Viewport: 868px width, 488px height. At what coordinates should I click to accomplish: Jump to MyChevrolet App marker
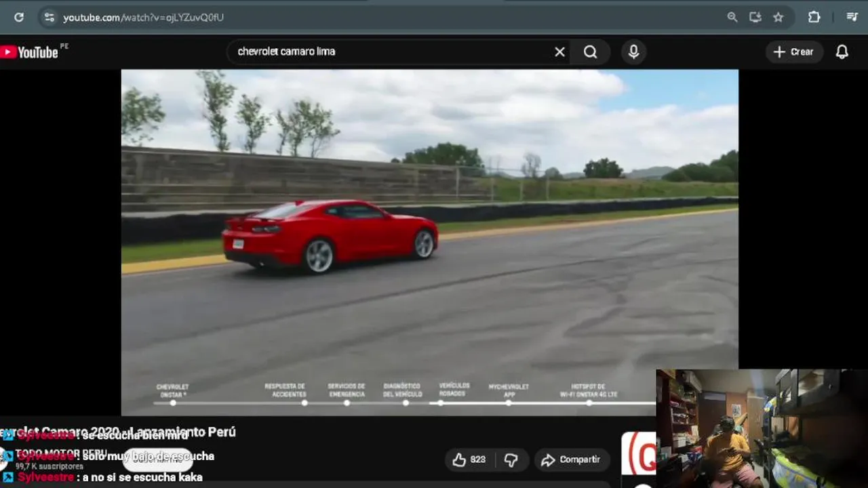tap(509, 403)
